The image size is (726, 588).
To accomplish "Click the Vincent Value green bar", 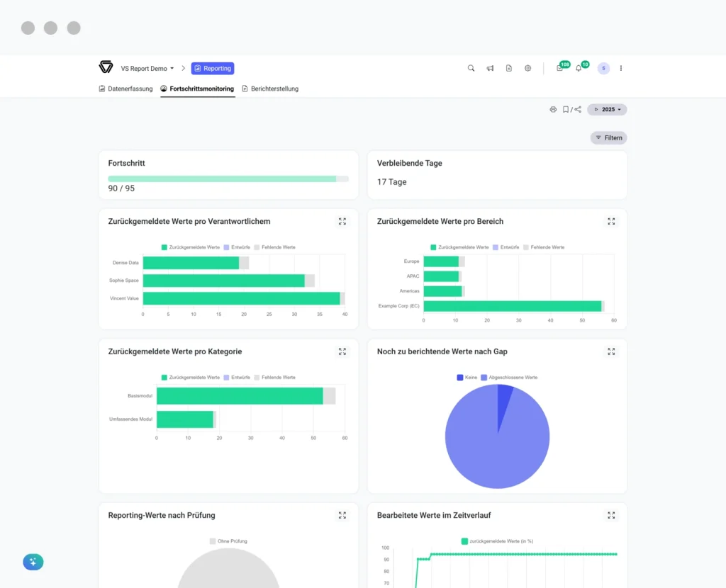I will coord(241,298).
